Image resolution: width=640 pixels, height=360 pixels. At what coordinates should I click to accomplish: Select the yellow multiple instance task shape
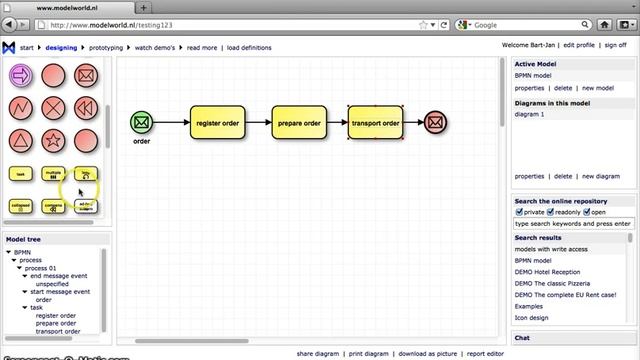(53, 174)
